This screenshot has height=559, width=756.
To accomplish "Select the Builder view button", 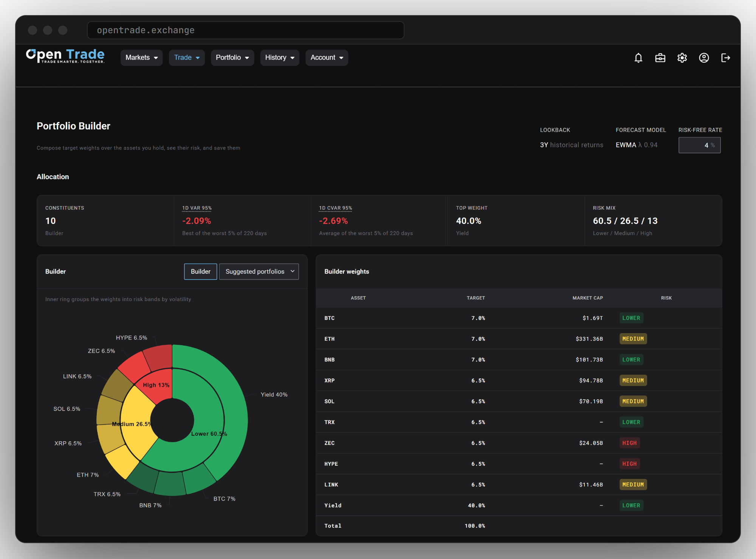I will pyautogui.click(x=201, y=272).
